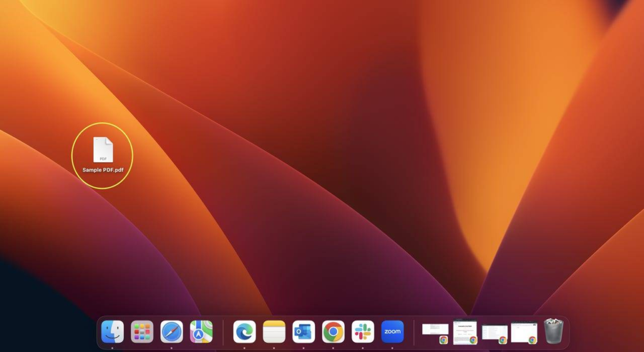The width and height of the screenshot is (644, 352).
Task: Click the dock divider right of Zoom
Action: click(414, 332)
